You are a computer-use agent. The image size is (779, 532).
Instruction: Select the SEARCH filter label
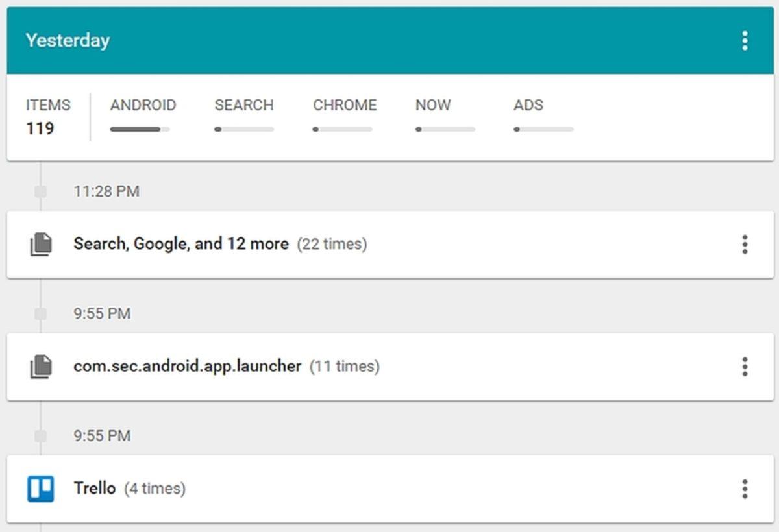pyautogui.click(x=244, y=104)
